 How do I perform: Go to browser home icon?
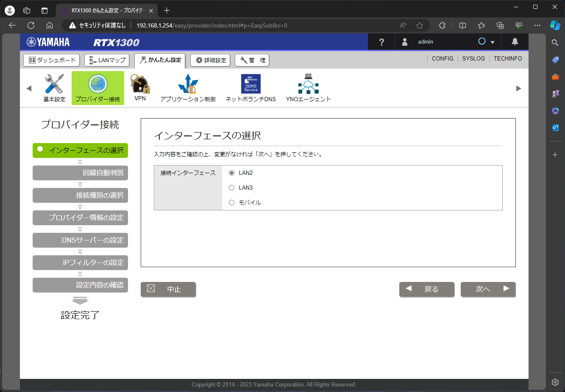tap(50, 25)
